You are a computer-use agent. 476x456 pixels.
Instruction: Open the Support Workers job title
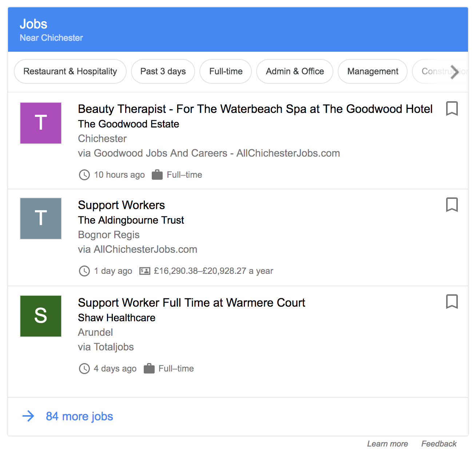tap(121, 205)
